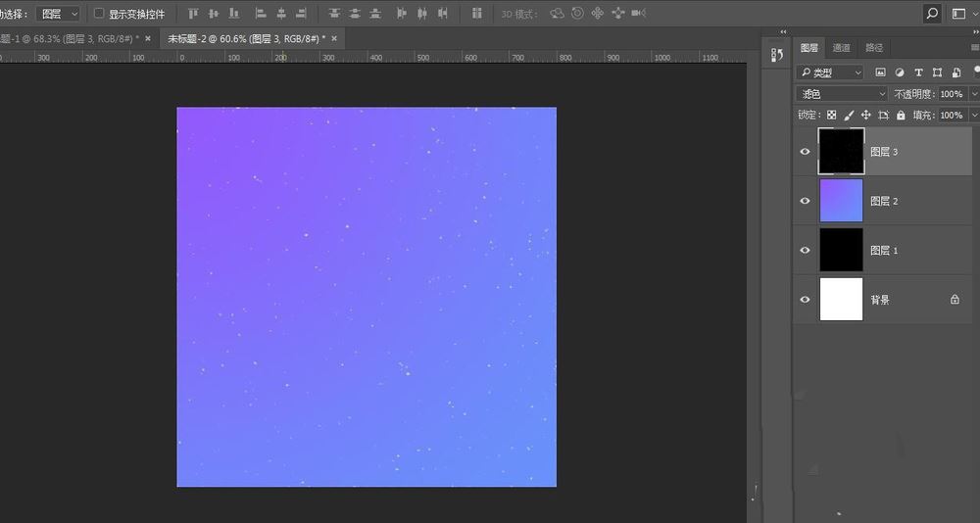Click the align horizontal centers icon
Image resolution: width=980 pixels, height=523 pixels.
point(281,13)
